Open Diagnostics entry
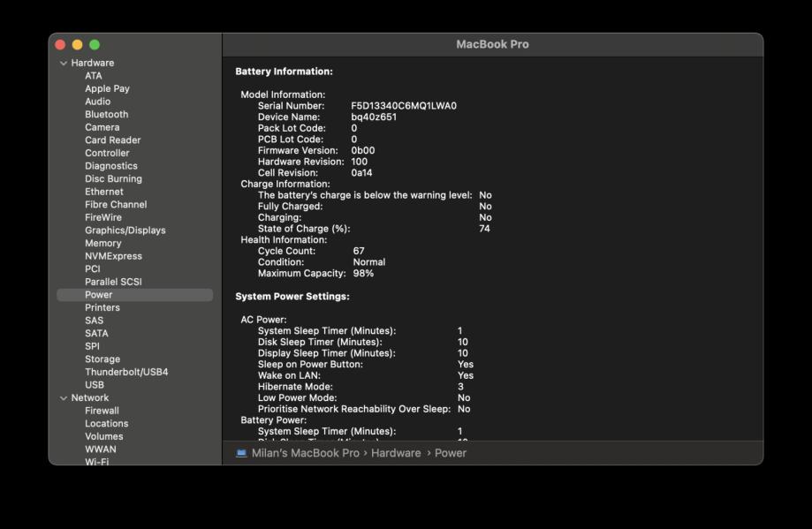This screenshot has width=812, height=529. [110, 166]
